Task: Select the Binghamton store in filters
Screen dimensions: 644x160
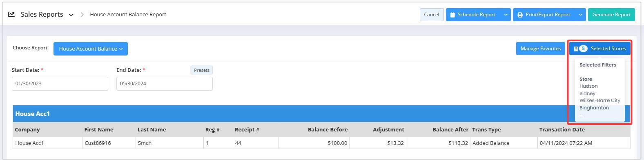Action: tap(594, 108)
